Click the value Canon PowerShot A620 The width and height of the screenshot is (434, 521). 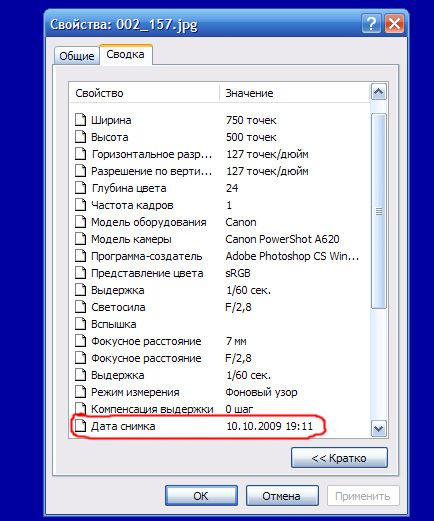pyautogui.click(x=282, y=239)
